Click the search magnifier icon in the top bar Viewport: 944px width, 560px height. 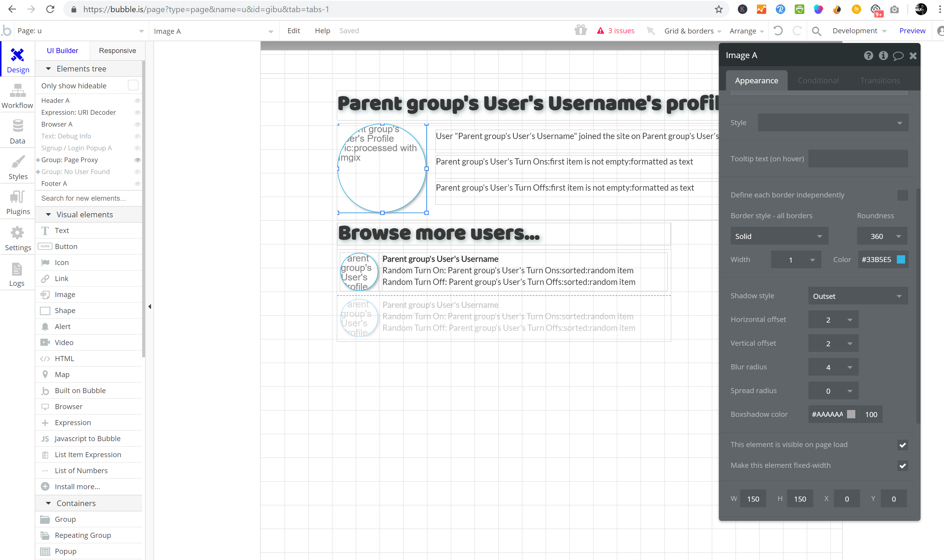tap(816, 31)
